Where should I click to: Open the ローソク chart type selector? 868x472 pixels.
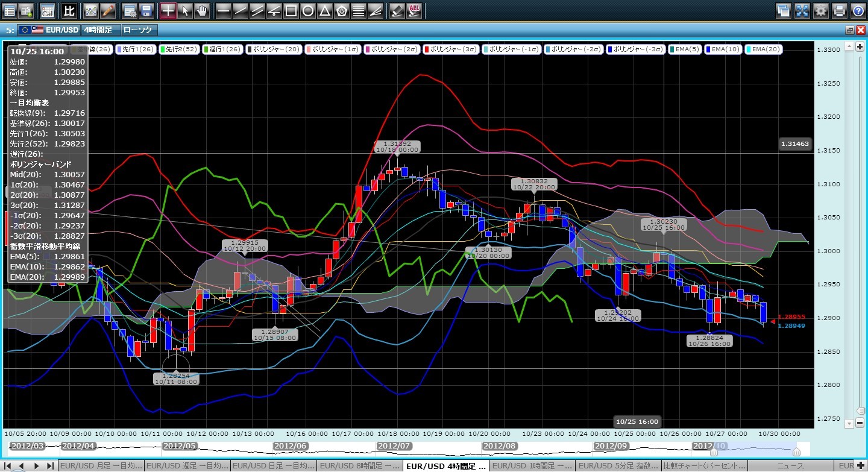click(138, 30)
